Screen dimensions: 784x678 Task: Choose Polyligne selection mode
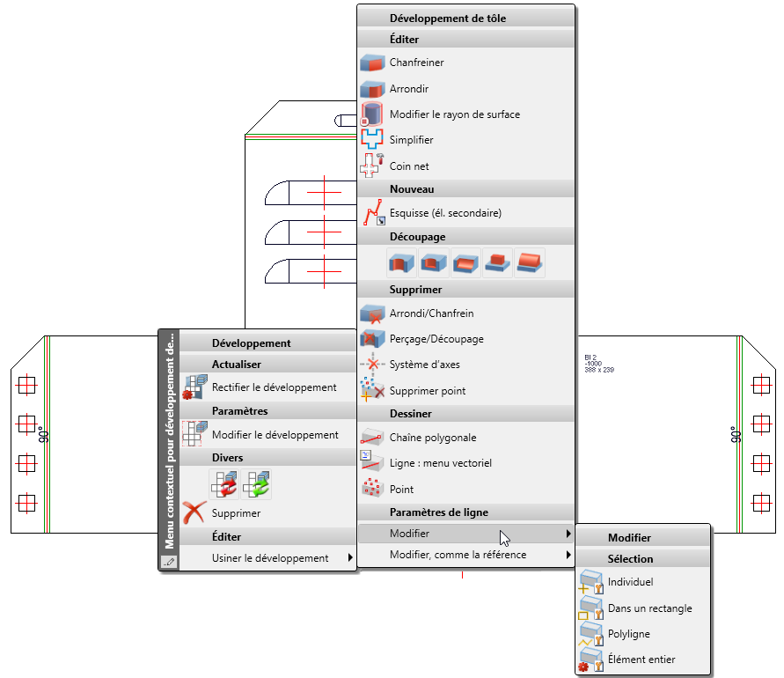pyautogui.click(x=643, y=633)
